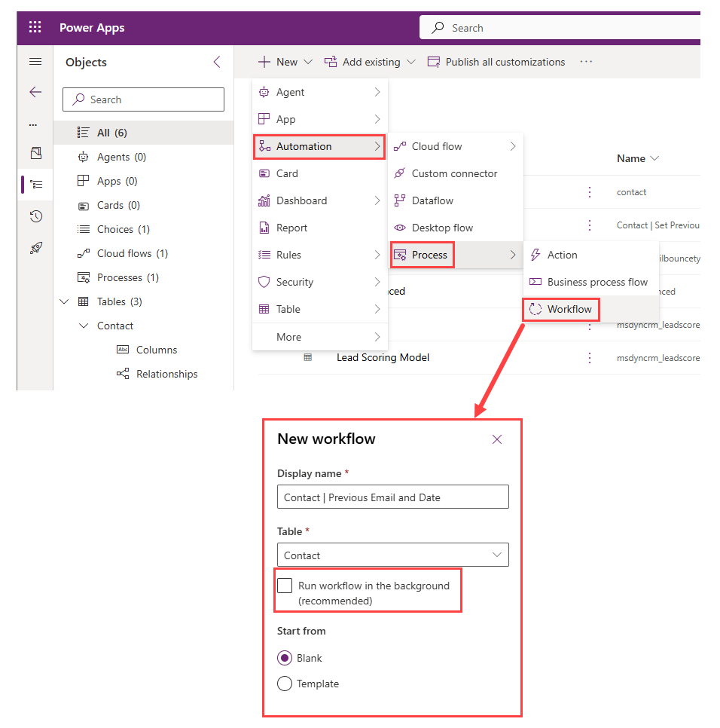Open more commands ellipsis in command bar
This screenshot has height=728, width=720.
pos(586,62)
